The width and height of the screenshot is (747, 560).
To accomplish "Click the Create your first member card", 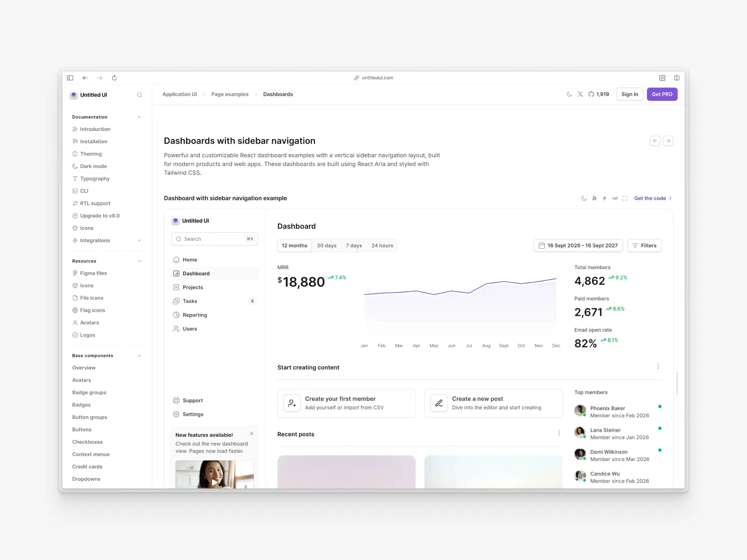I will click(x=346, y=403).
